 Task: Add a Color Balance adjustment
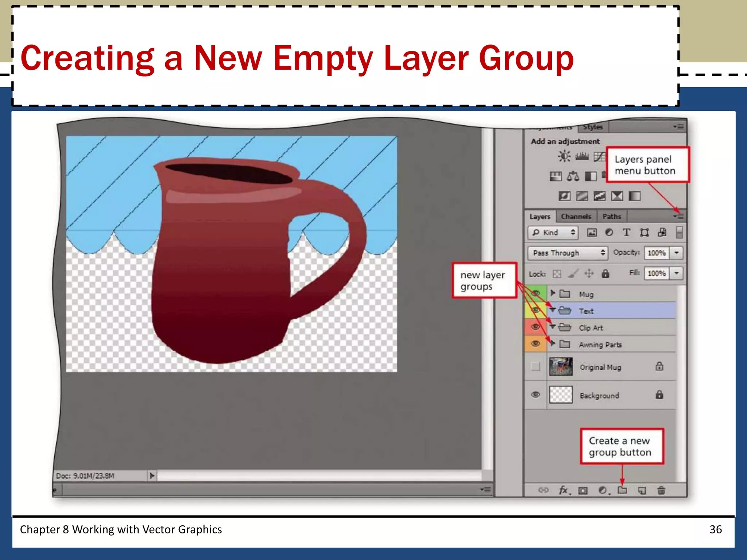point(573,176)
